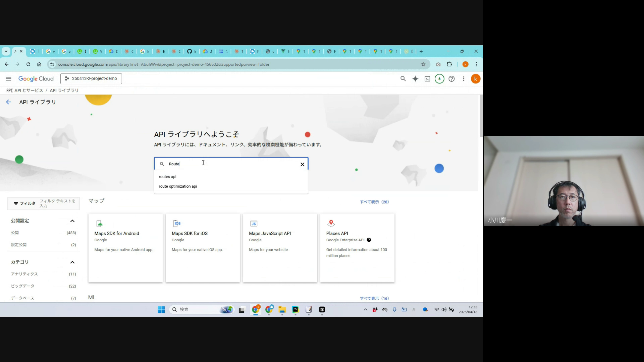The image size is (644, 362).
Task: Click the Gemini AI sparkle icon
Action: pos(415,79)
